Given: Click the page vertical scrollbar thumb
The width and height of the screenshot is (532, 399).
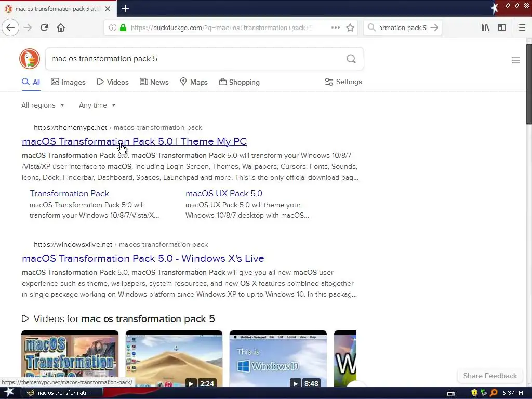Looking at the screenshot, I should click(529, 84).
